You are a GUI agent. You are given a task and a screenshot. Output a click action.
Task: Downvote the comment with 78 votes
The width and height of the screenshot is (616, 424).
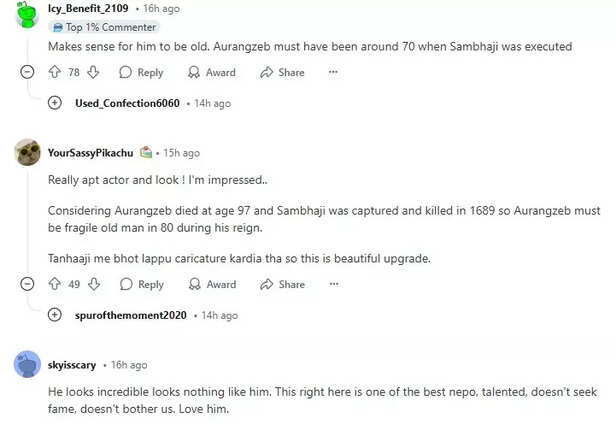tap(93, 72)
